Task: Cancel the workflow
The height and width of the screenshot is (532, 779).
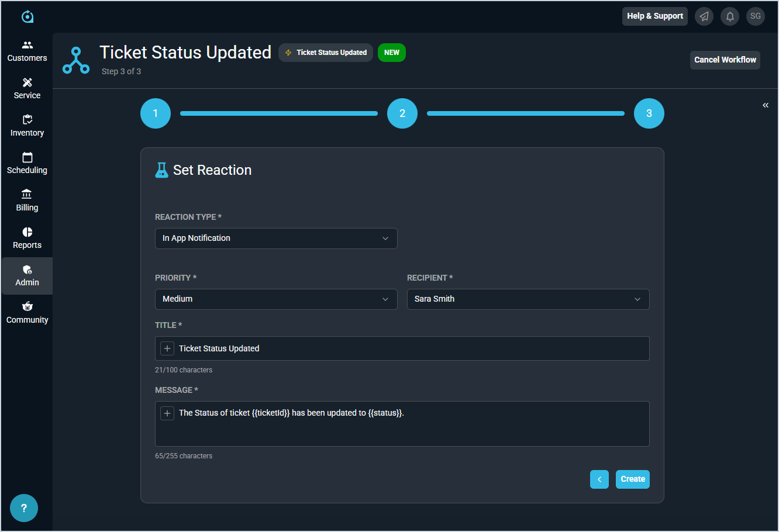Action: [725, 60]
